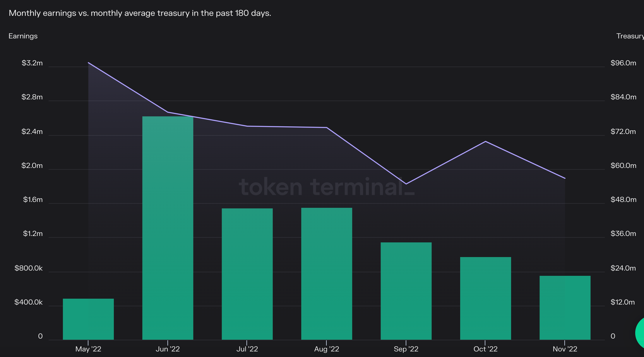Click the treasury line low point at Sep '22
Screen dimensions: 644x357
coord(406,184)
